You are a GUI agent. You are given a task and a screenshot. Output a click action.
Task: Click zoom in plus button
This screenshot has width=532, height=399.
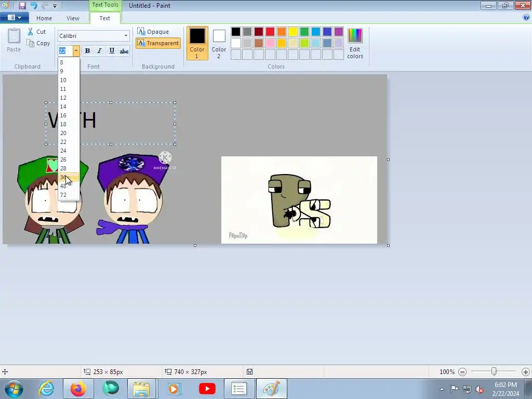point(526,372)
